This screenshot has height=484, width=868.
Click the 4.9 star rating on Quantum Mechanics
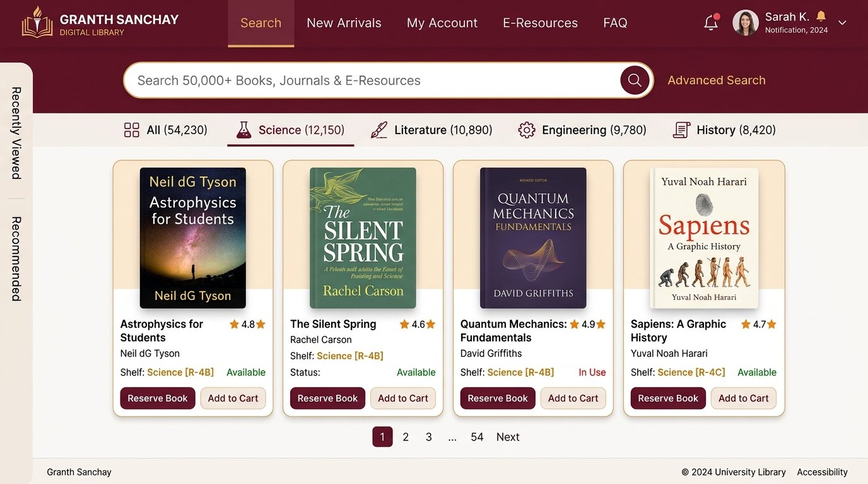coord(587,325)
